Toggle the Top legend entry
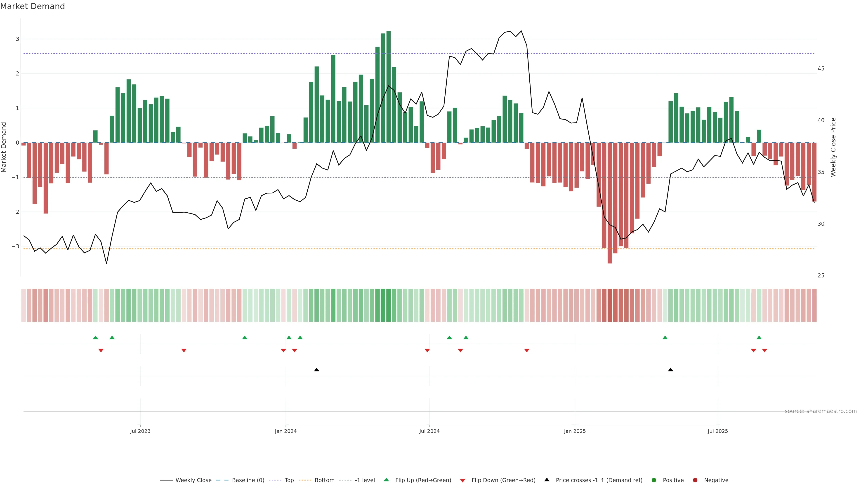868x488 pixels. coord(289,480)
